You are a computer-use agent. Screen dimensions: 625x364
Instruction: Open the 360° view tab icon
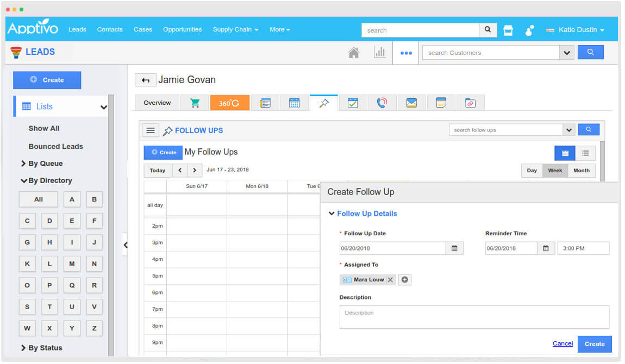click(230, 102)
